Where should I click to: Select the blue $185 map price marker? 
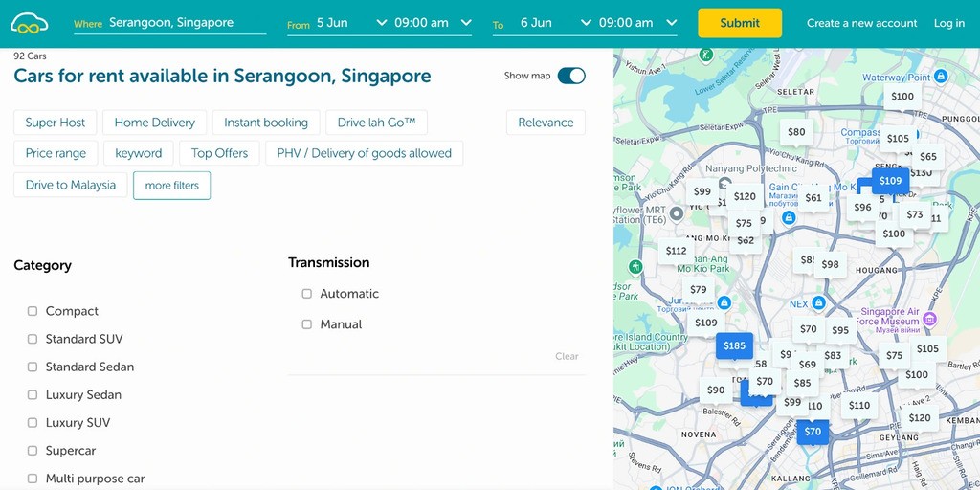[x=734, y=345]
